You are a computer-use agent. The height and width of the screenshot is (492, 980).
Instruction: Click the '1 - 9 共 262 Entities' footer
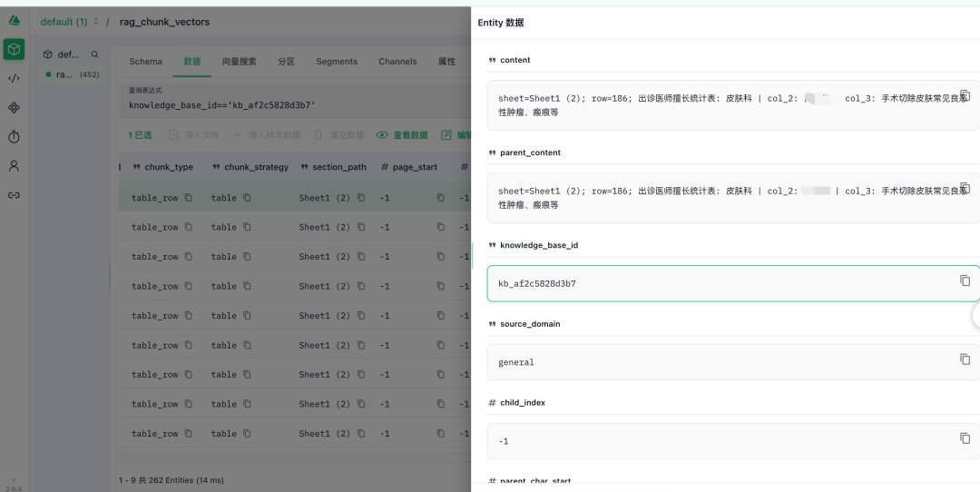coord(171,480)
